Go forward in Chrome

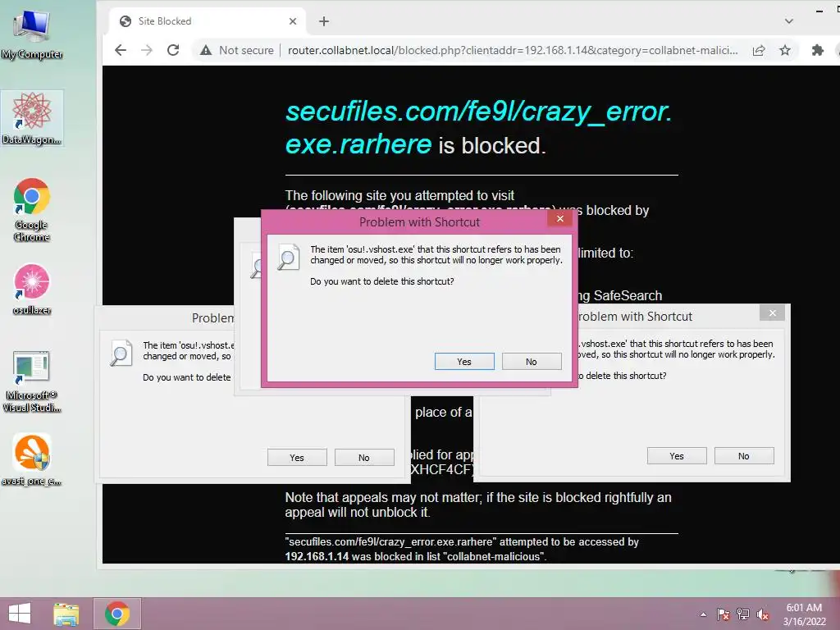(147, 50)
